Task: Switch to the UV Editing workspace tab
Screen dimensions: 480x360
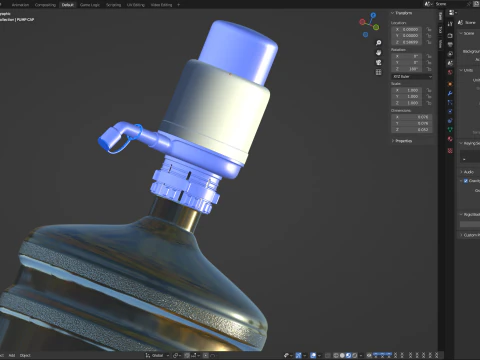Action: [136, 5]
